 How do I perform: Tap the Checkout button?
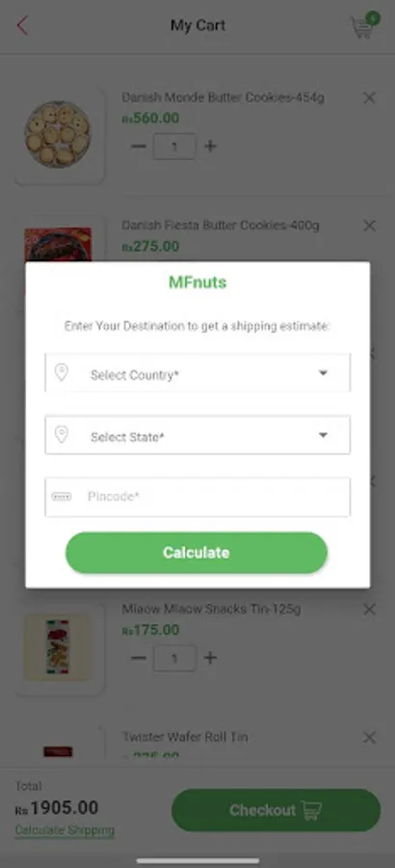276,810
